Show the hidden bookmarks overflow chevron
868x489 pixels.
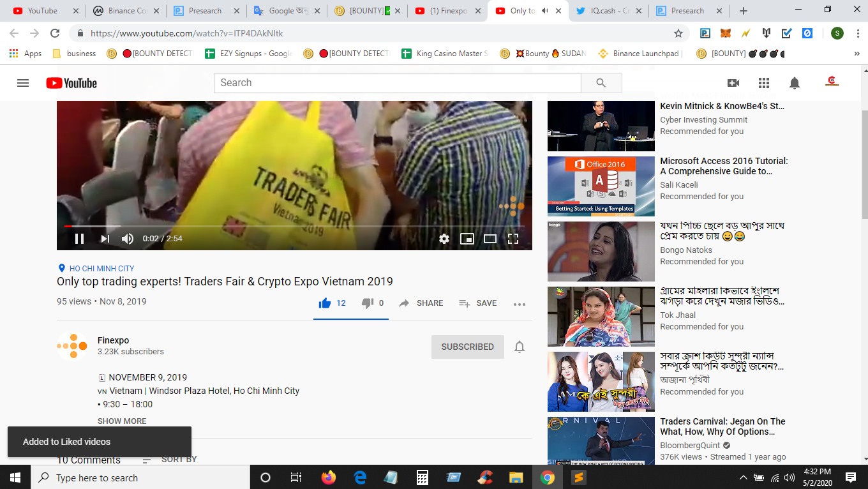pyautogui.click(x=857, y=54)
